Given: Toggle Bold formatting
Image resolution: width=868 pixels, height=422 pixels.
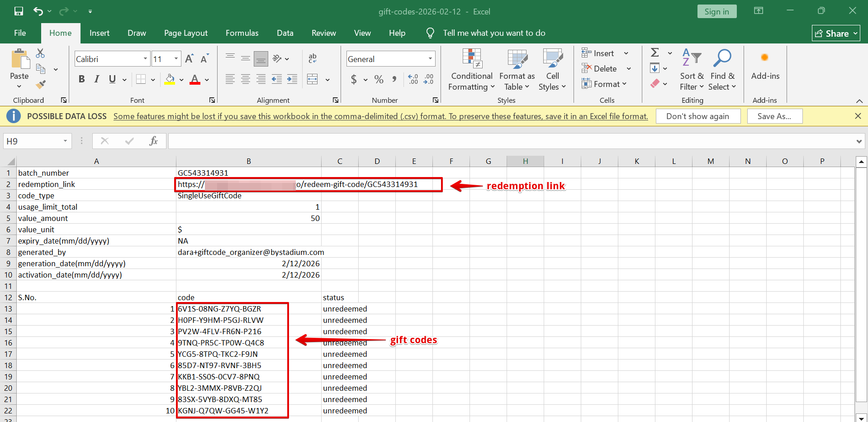Looking at the screenshot, I should click(x=81, y=79).
